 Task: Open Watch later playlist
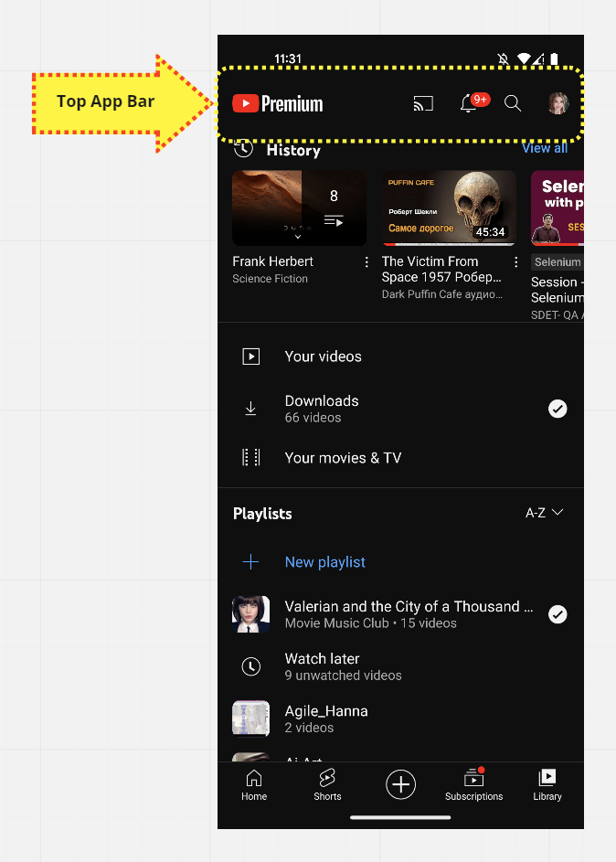click(400, 666)
